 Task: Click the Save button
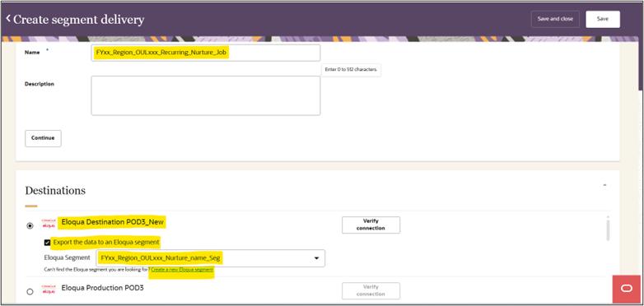click(603, 19)
